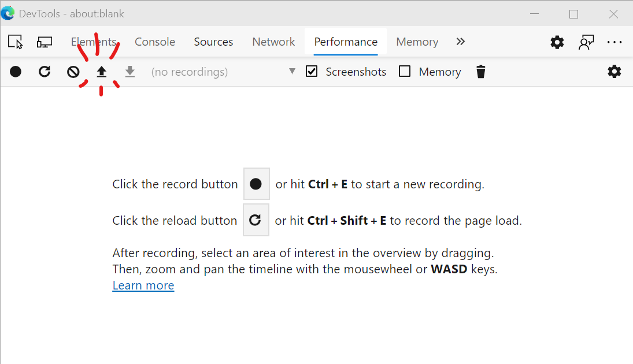Open the capture settings gear in the Performance toolbar

point(615,72)
